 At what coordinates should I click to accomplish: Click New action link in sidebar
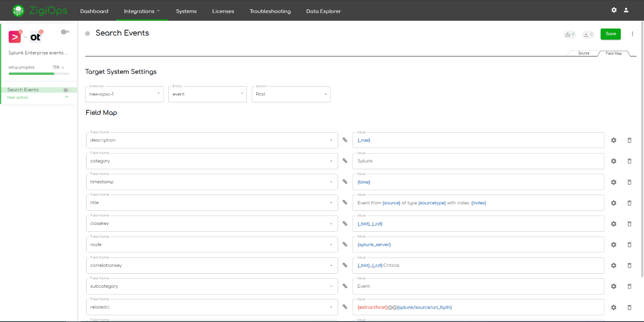18,98
